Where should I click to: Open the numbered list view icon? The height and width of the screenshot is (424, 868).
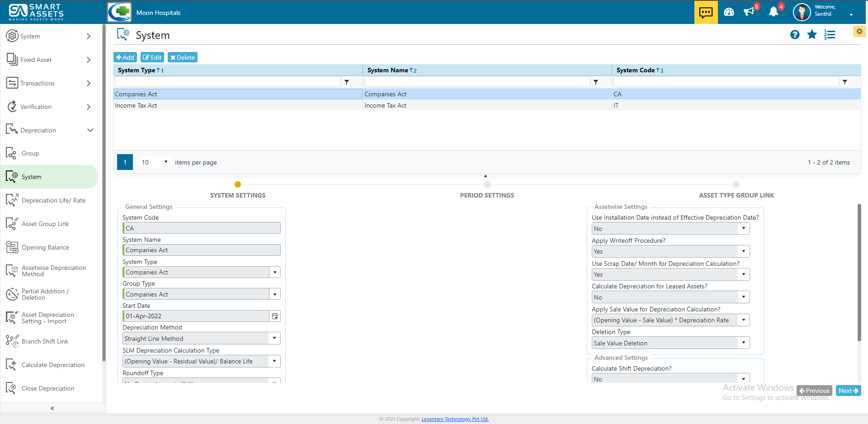coord(830,35)
